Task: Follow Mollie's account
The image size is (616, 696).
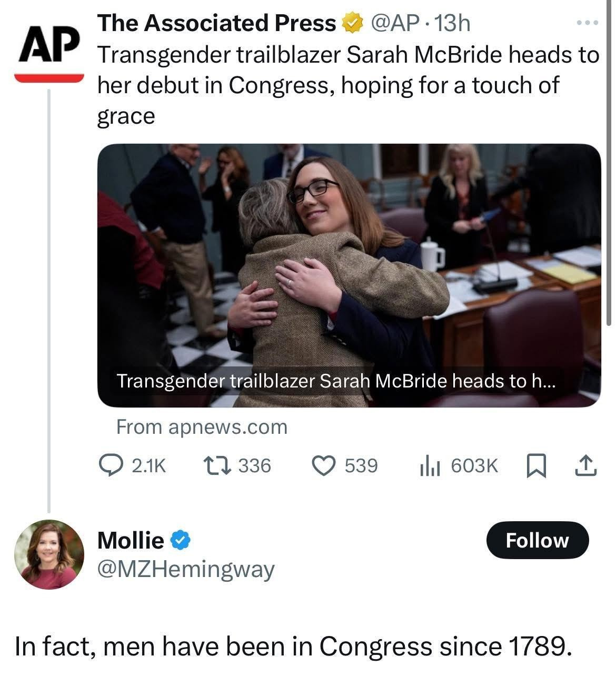Action: click(538, 540)
